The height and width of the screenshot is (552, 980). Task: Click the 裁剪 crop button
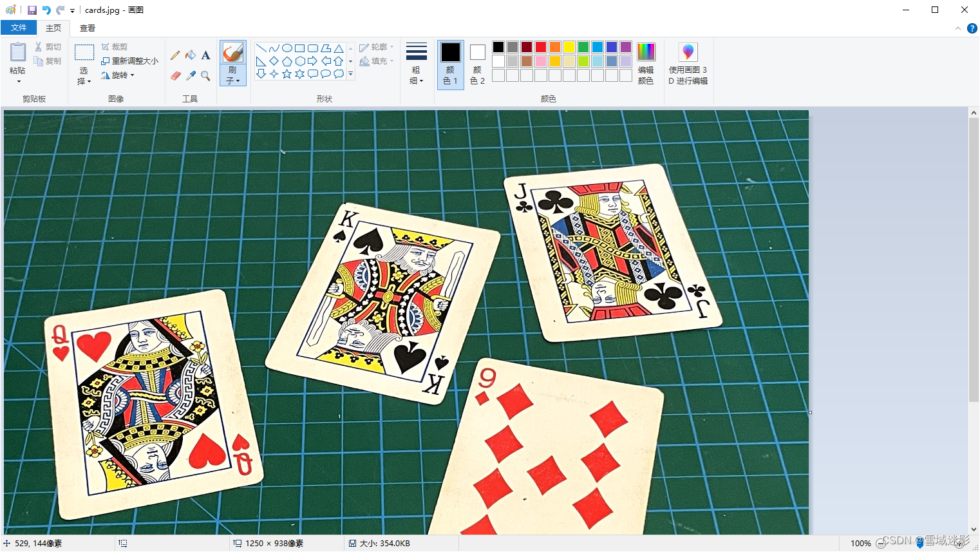coord(114,47)
